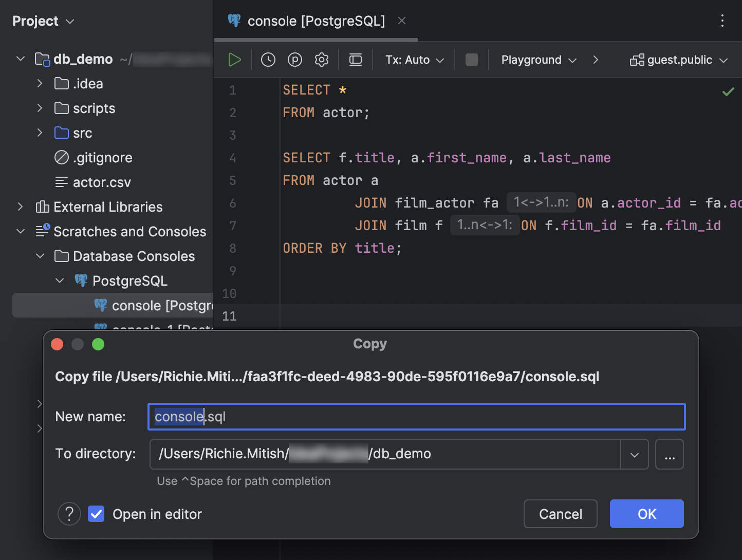742x560 pixels.
Task: Run the SQL query
Action: (234, 60)
